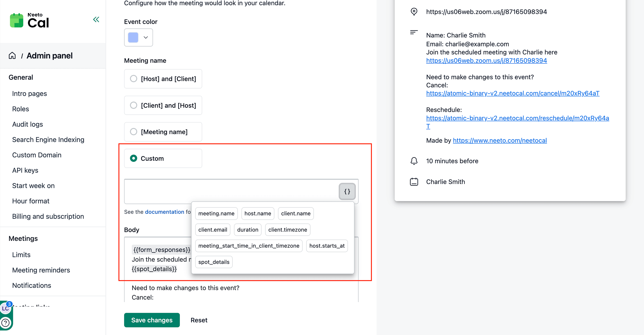Click the home icon in breadcrumb
644x335 pixels.
click(12, 55)
